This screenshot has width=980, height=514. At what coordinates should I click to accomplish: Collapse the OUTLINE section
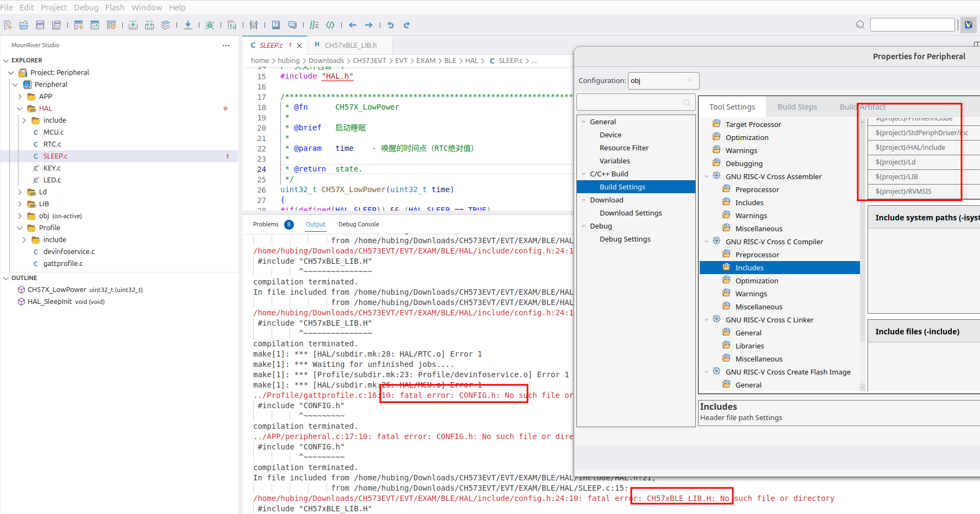[x=6, y=278]
